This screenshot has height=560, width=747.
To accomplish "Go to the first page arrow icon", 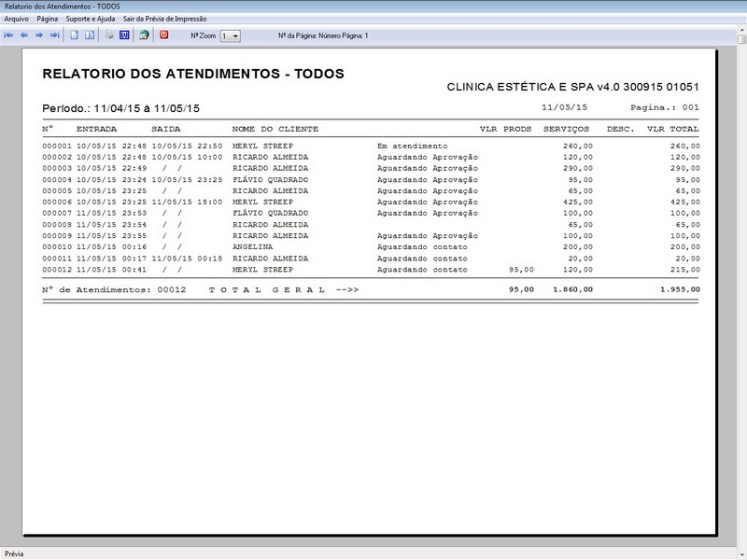I will 8,35.
